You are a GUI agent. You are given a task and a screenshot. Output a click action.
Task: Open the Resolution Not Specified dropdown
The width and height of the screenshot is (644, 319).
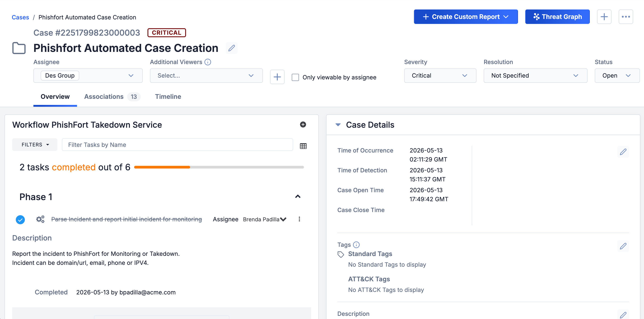coord(535,75)
